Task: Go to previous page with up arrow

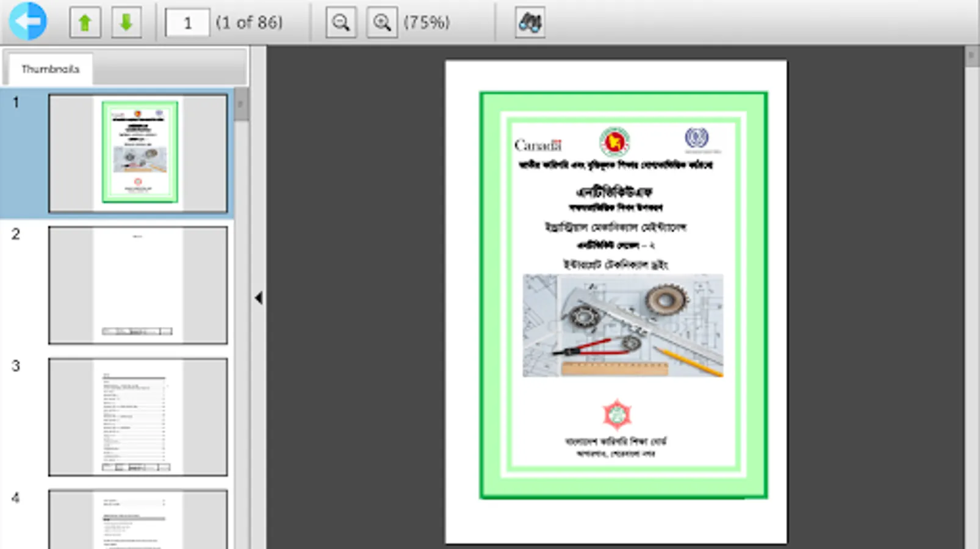Action: (85, 23)
